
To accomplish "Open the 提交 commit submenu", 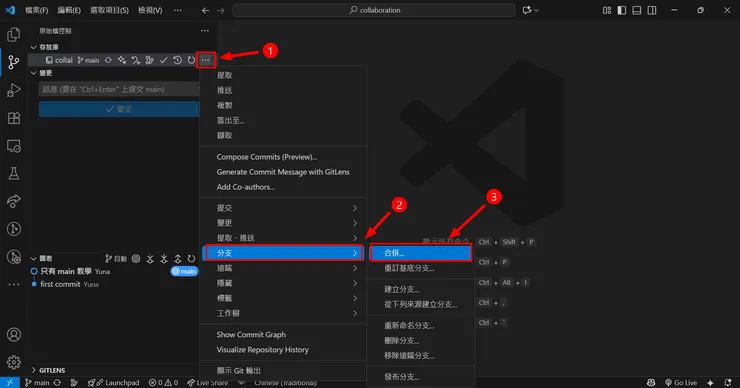I will [283, 208].
